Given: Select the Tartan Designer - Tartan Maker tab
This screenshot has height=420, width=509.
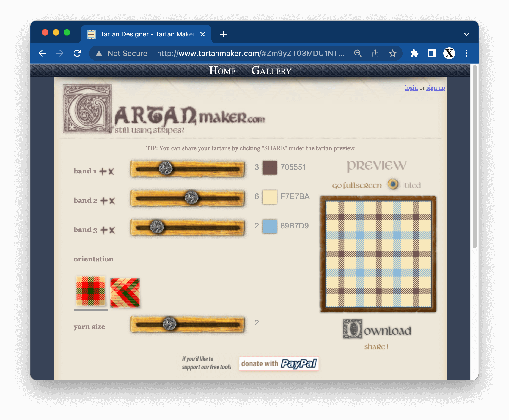Looking at the screenshot, I should (146, 34).
